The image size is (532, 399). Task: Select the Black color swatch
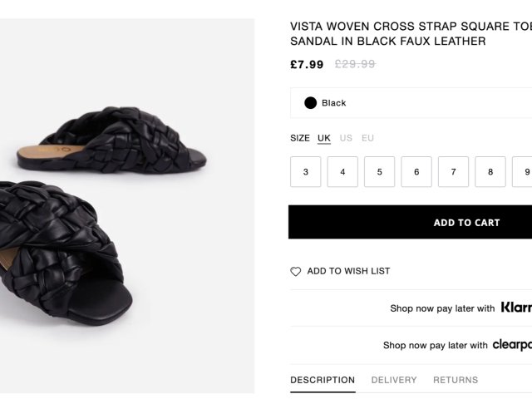click(311, 103)
